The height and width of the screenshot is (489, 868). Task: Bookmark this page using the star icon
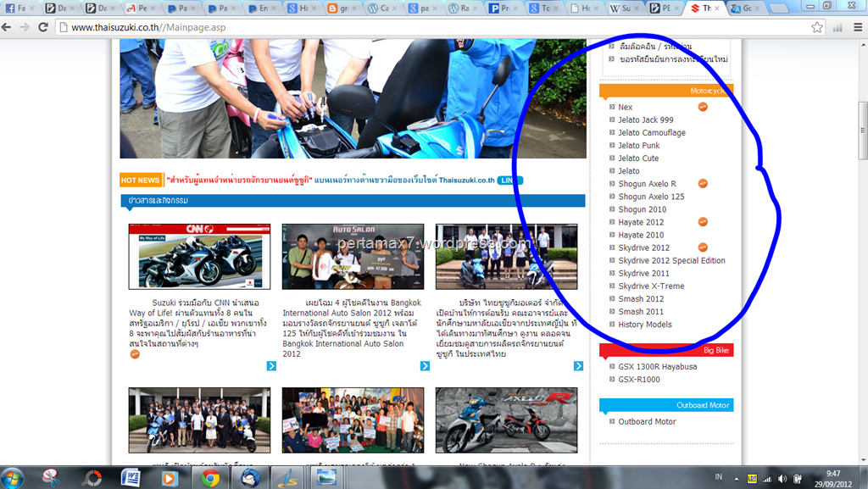point(816,27)
